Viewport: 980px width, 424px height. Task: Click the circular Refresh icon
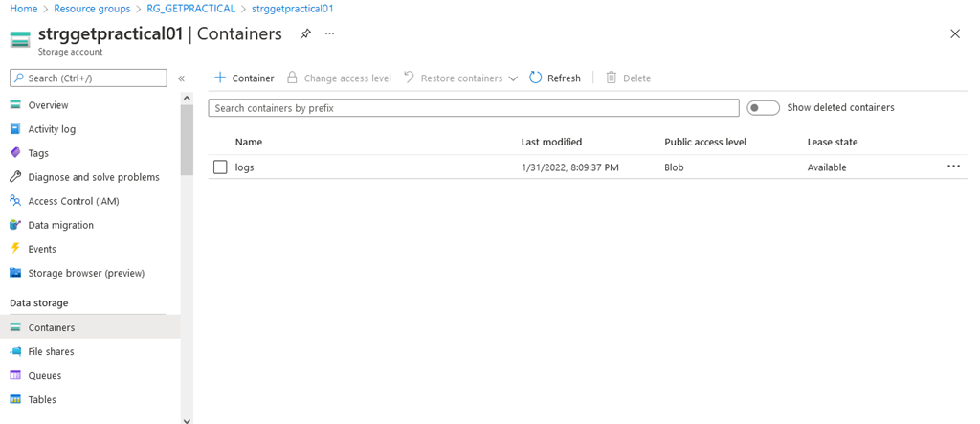coord(536,78)
